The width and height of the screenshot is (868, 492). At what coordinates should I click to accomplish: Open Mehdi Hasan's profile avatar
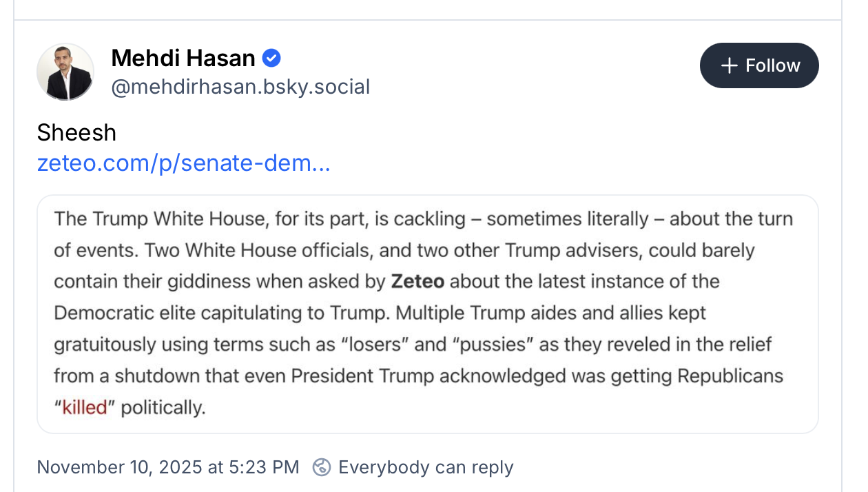[x=65, y=72]
